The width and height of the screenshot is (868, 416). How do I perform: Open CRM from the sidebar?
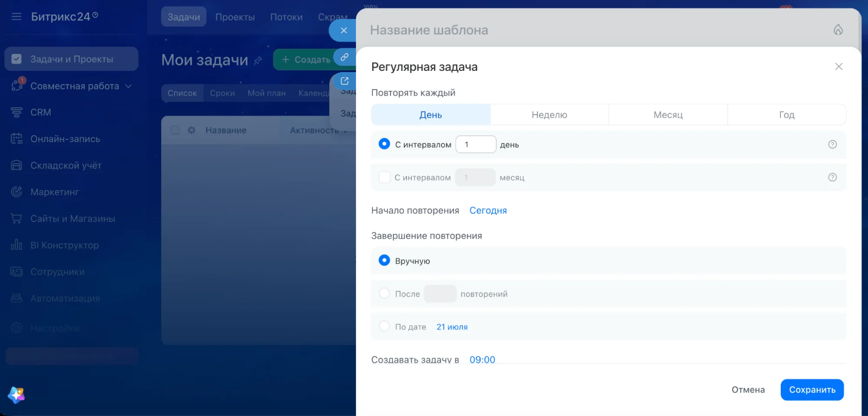click(x=40, y=113)
